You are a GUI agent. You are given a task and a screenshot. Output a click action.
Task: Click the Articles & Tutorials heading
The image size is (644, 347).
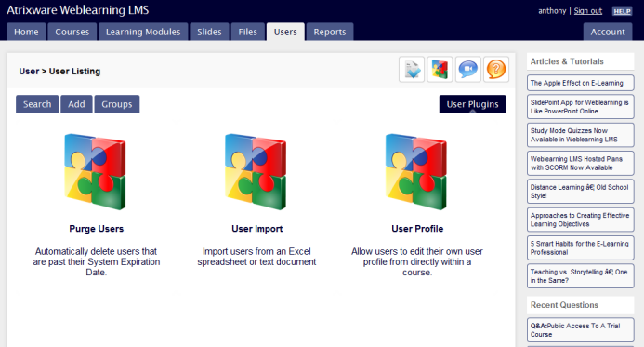[567, 61]
